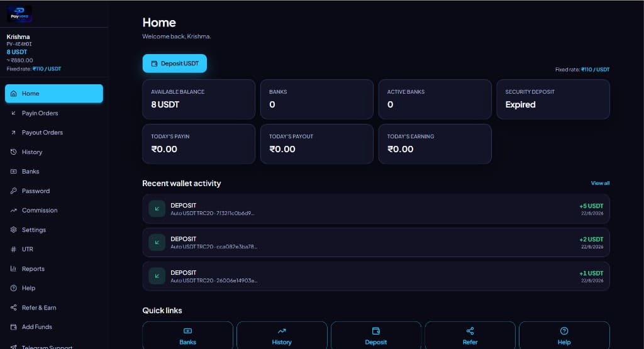
Task: Click the View all link
Action: [x=600, y=183]
